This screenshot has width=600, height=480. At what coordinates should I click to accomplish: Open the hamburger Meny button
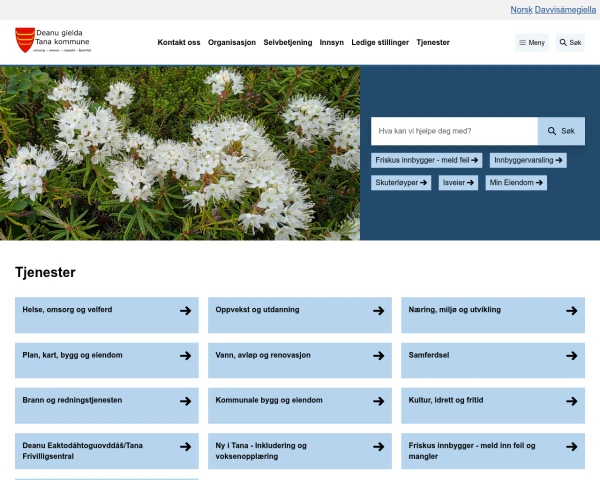tap(532, 42)
